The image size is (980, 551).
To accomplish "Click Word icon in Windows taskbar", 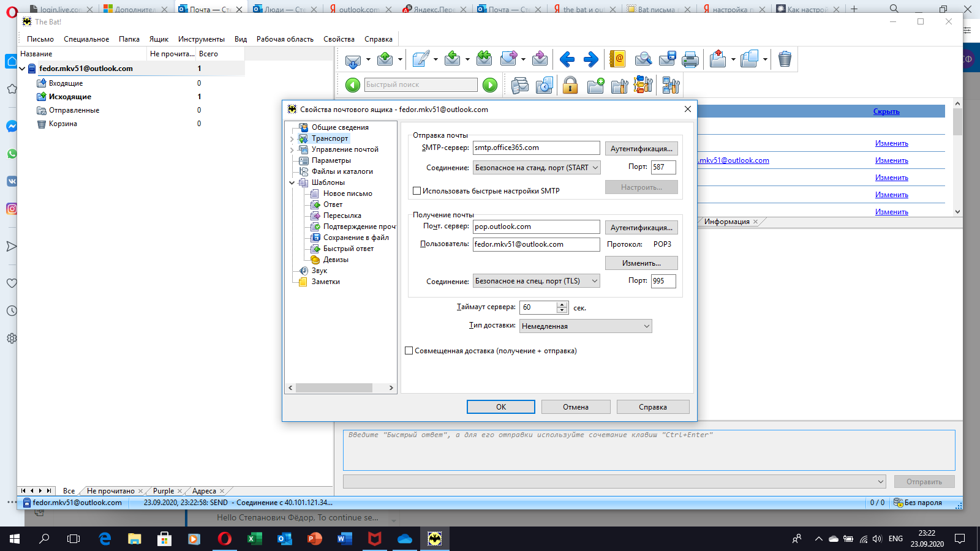I will (x=344, y=539).
